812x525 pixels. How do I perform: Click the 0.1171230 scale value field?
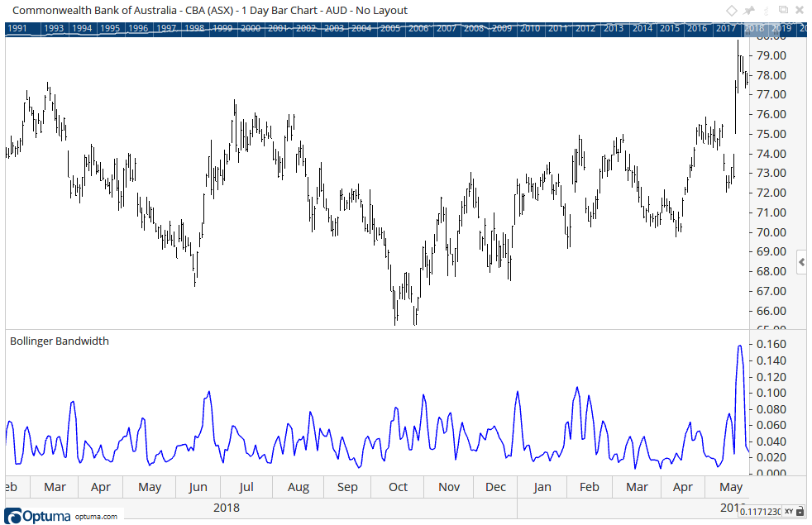click(x=760, y=512)
